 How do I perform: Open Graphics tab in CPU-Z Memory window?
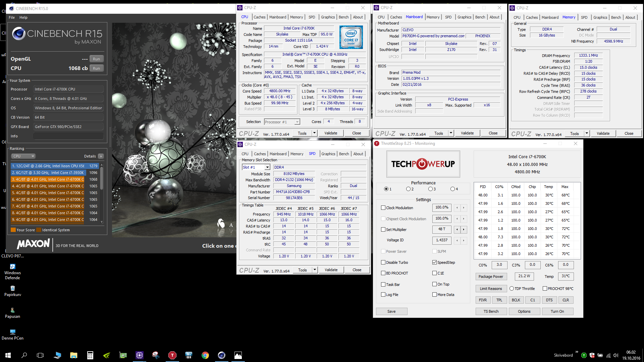pyautogui.click(x=600, y=17)
